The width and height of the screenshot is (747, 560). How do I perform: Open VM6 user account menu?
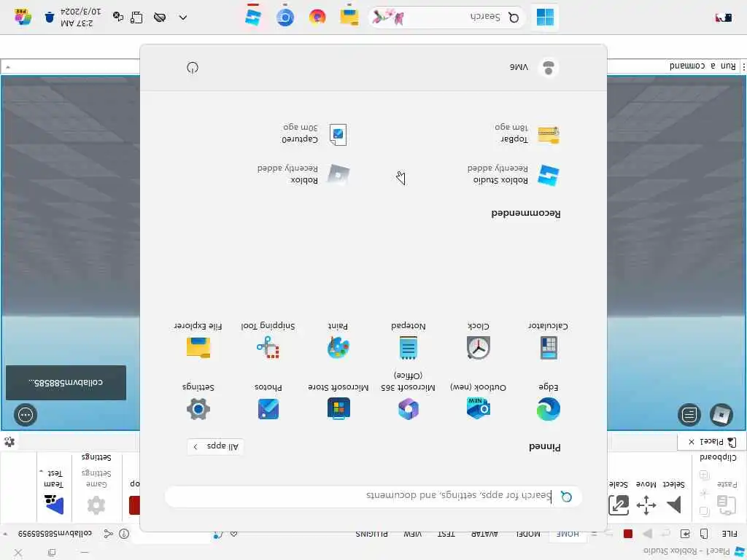[534, 68]
